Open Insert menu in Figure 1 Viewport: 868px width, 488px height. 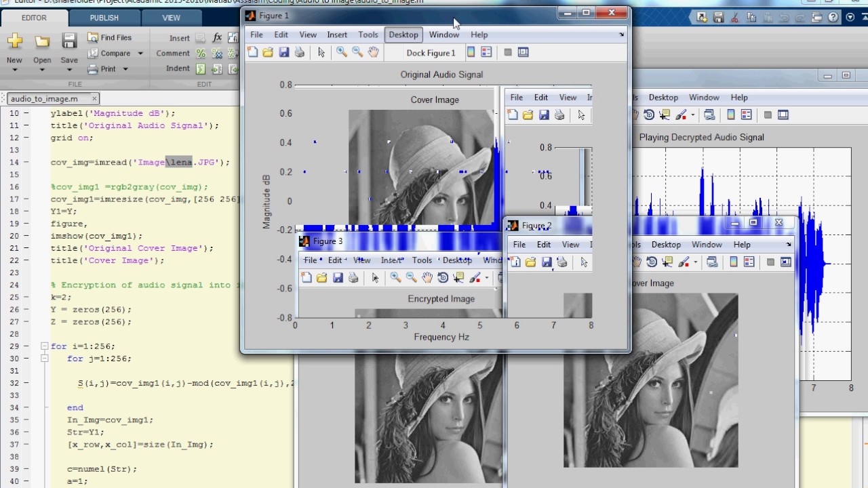[x=337, y=35]
